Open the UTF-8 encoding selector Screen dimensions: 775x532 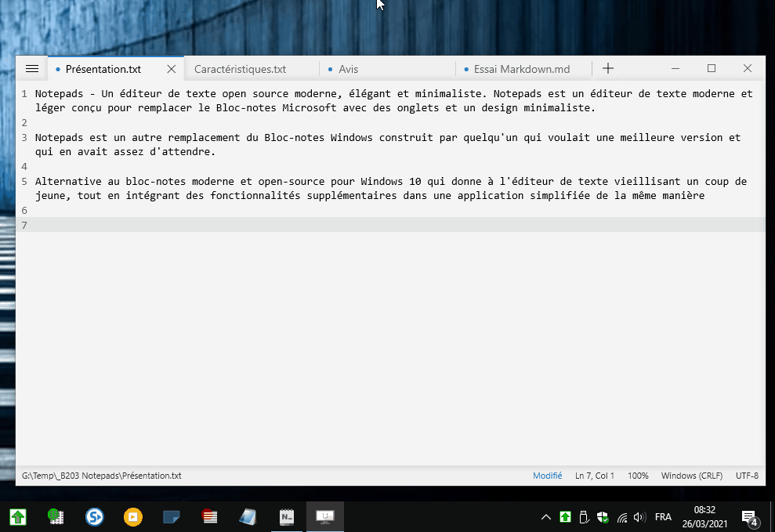[x=747, y=476]
